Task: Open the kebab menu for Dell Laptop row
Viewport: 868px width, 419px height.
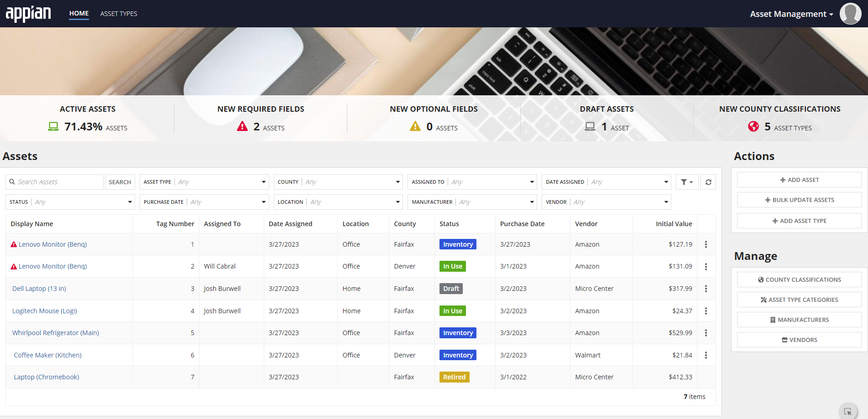Action: click(x=706, y=288)
